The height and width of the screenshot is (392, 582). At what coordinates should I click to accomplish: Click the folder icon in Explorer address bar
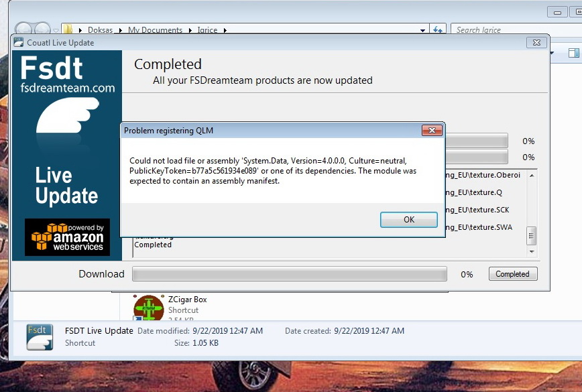[68, 29]
